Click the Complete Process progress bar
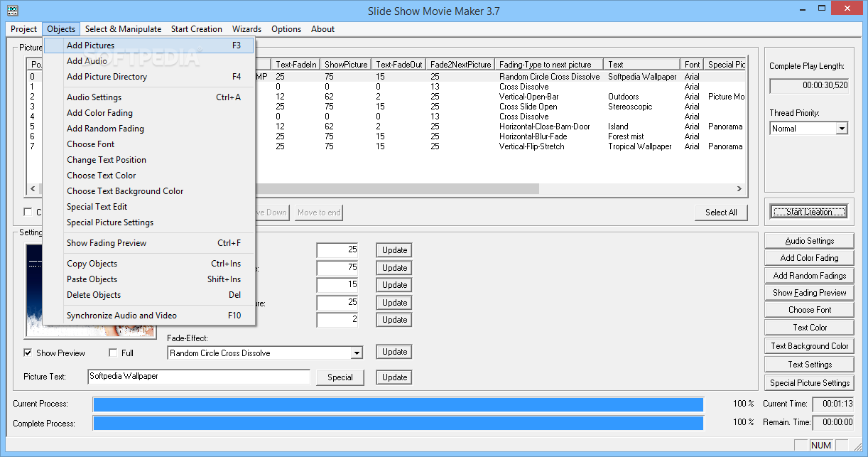 [398, 423]
